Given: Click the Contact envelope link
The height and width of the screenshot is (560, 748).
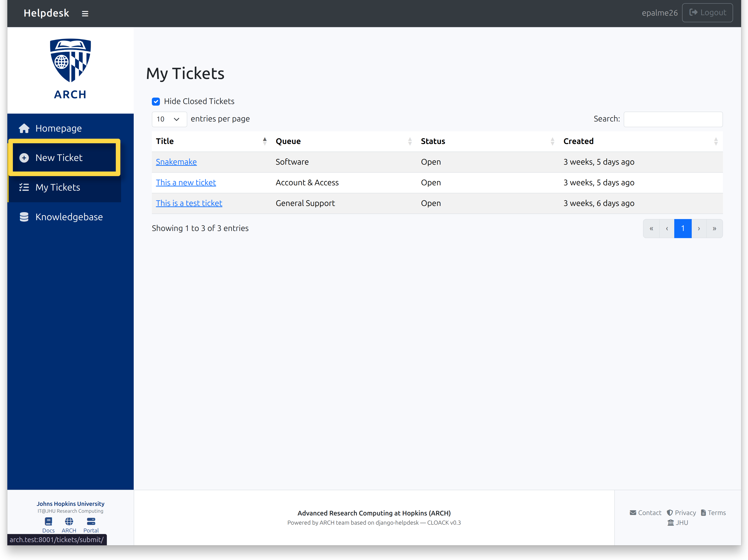Looking at the screenshot, I should (646, 513).
